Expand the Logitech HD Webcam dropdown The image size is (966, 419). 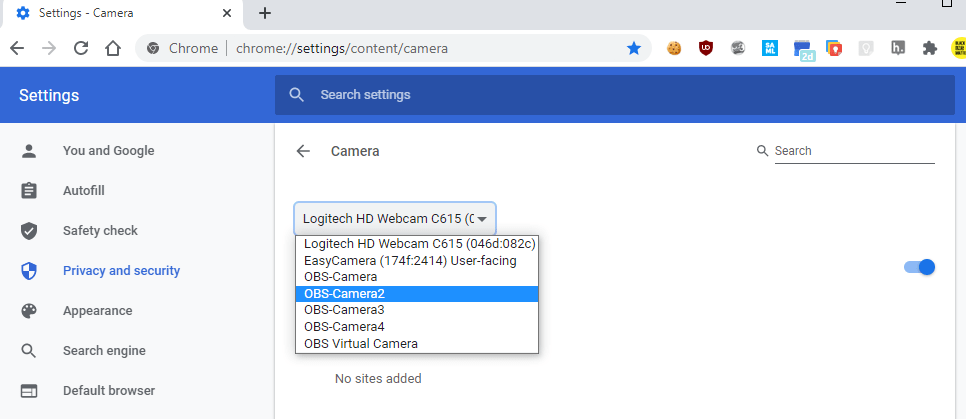coord(395,218)
